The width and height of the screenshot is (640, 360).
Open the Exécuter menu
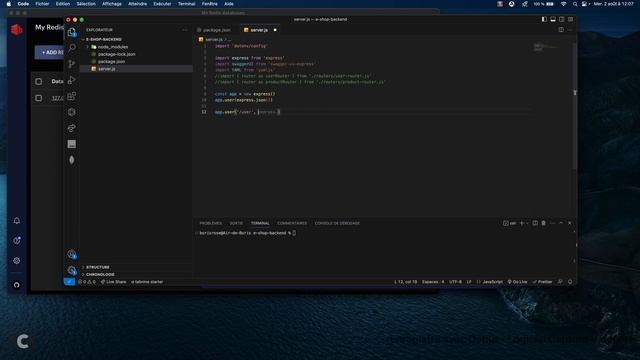[162, 4]
